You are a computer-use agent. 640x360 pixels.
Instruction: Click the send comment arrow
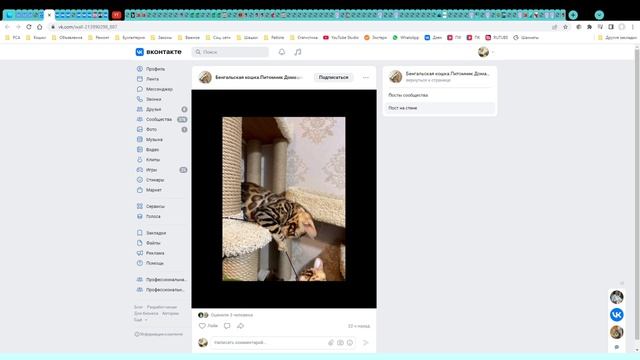pos(366,342)
